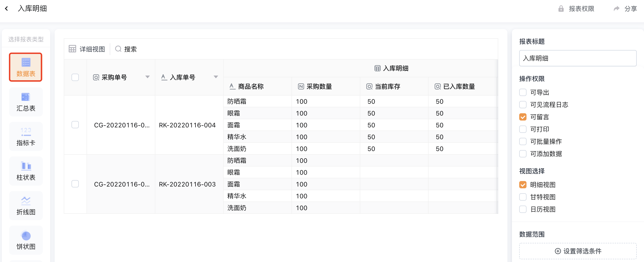Go back using the back arrow

[7, 8]
